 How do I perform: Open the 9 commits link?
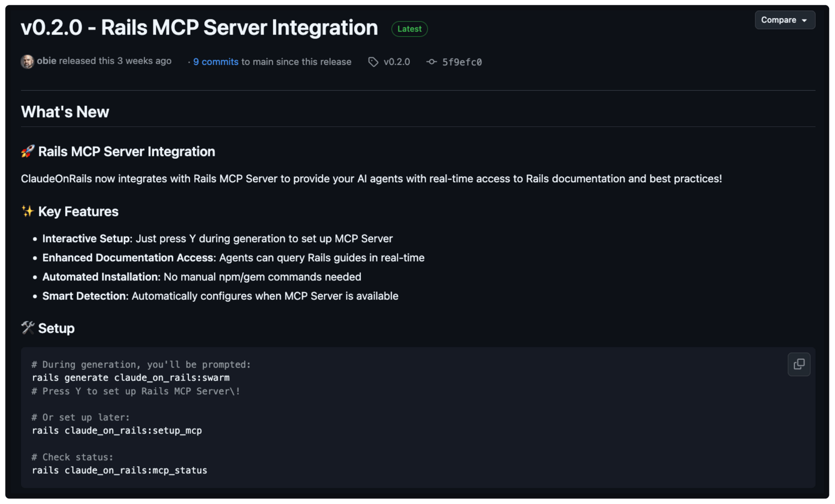point(216,62)
